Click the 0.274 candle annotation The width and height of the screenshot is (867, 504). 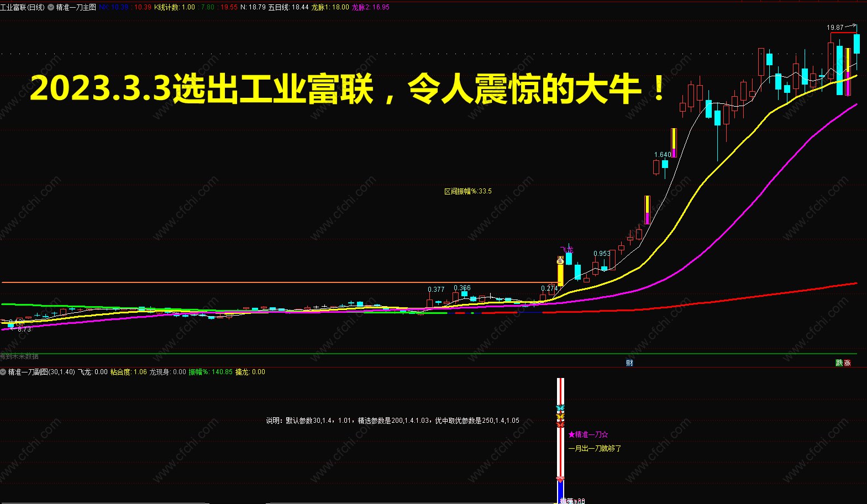549,288
